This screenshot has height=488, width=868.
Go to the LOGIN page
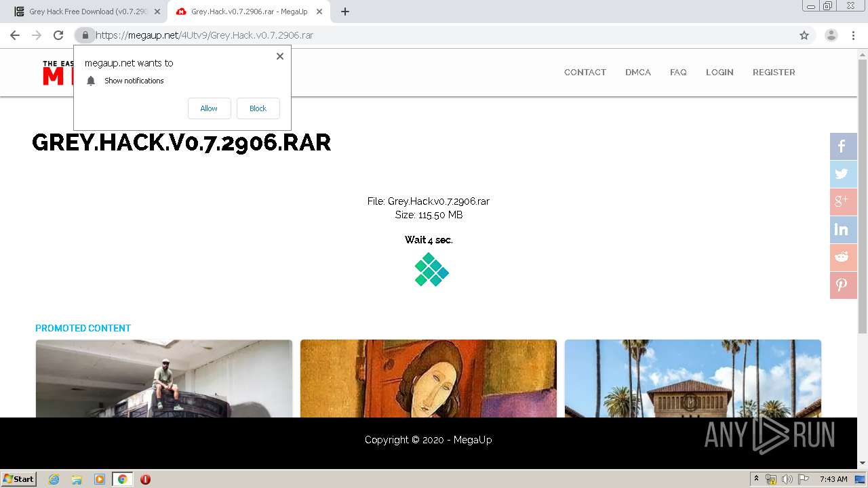tap(719, 72)
